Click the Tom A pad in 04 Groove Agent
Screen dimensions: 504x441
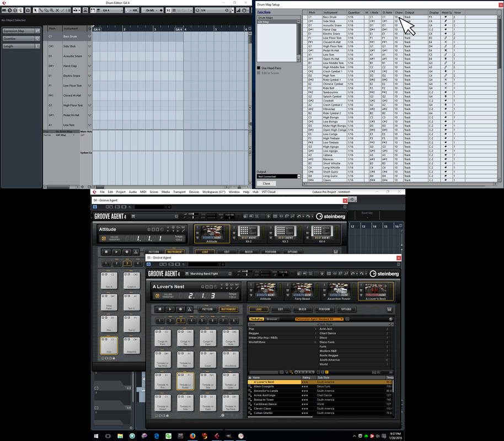coord(109,280)
